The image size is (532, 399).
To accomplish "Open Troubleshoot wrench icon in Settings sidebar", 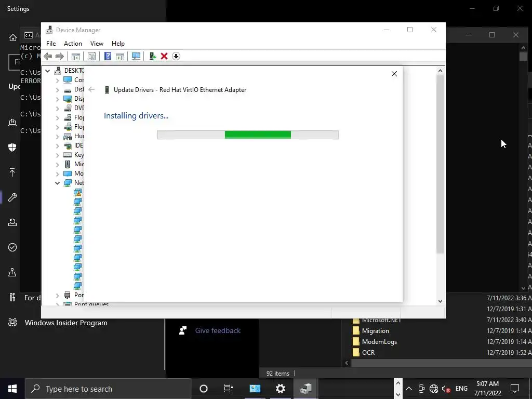I will pyautogui.click(x=12, y=197).
